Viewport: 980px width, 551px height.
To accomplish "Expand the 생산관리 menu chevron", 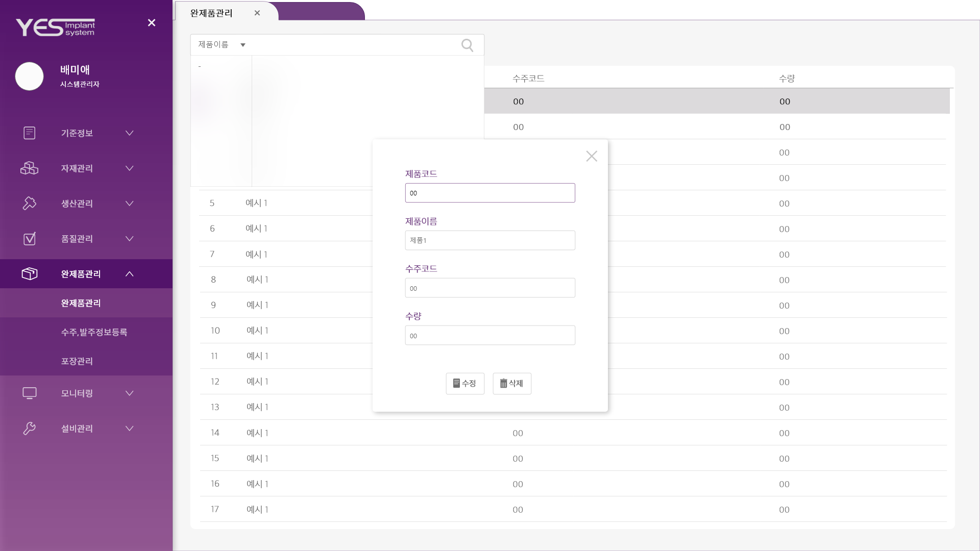I will (130, 204).
